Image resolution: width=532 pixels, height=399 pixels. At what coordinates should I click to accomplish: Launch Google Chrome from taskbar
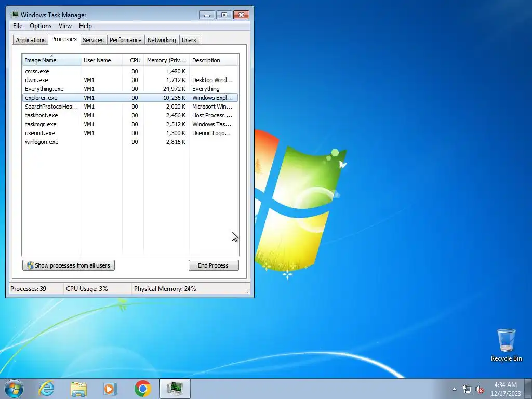click(x=142, y=389)
